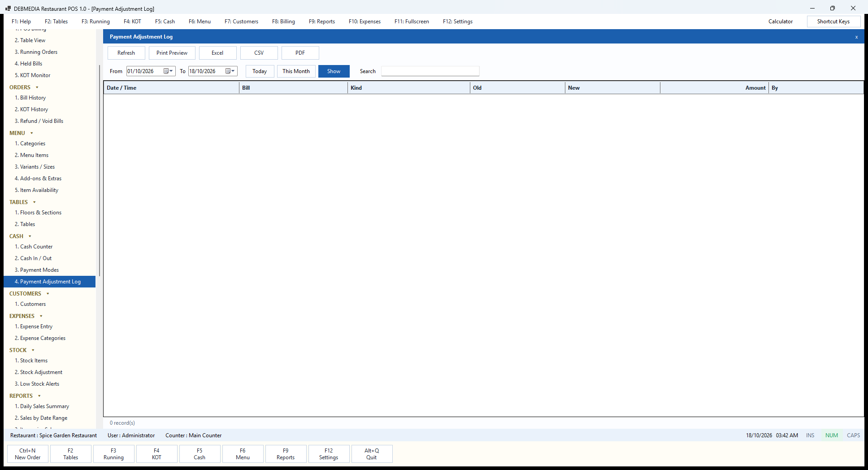Open the F9: Reports menu
The height and width of the screenshot is (470, 868).
point(322,22)
